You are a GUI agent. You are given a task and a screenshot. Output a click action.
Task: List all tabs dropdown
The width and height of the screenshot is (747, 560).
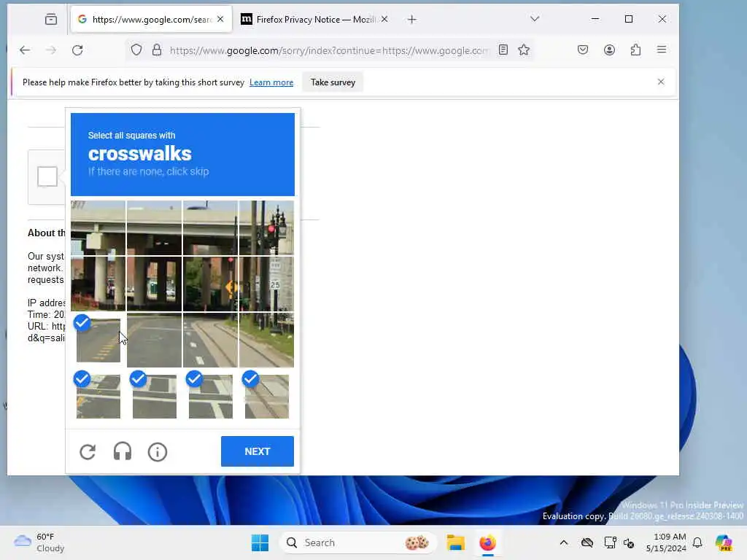point(535,19)
